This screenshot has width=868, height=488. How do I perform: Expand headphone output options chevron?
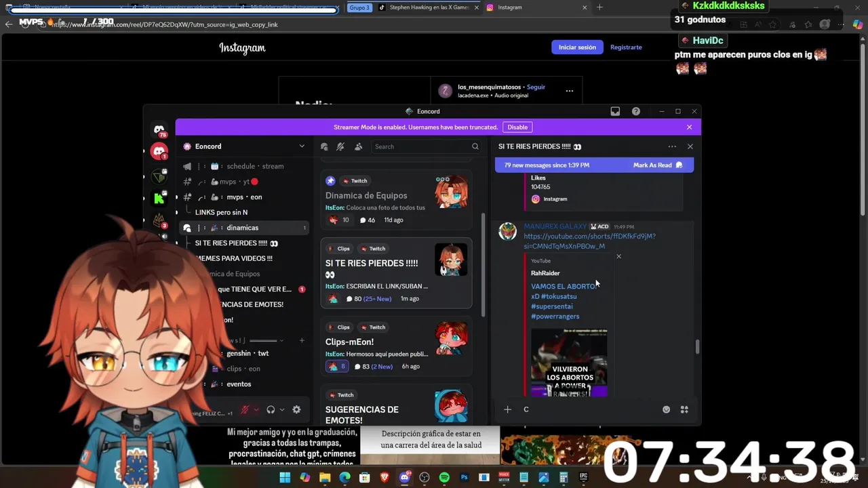click(x=281, y=409)
